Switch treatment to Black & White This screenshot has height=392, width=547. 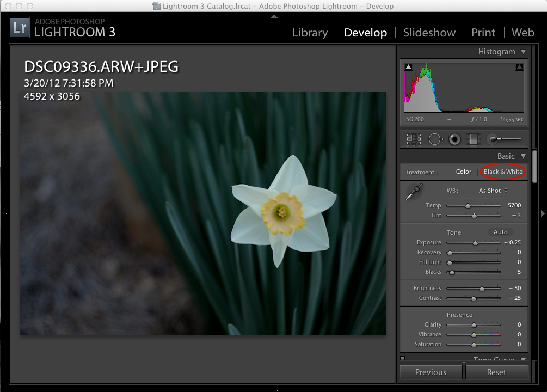tap(503, 171)
